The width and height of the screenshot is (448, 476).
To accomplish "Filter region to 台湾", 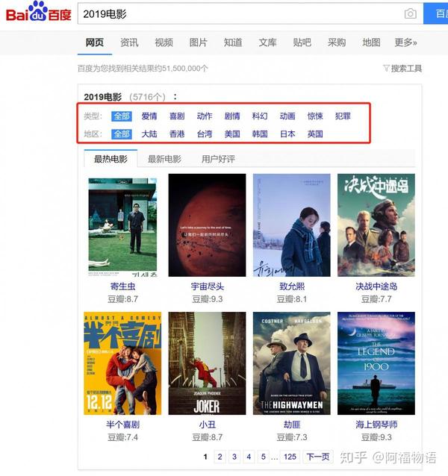I will tap(205, 134).
